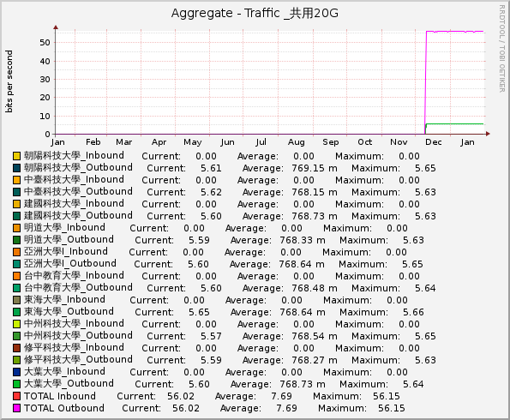Click the 56.02 current in TOTAL Inbound row
This screenshot has height=420, width=510.
[181, 396]
